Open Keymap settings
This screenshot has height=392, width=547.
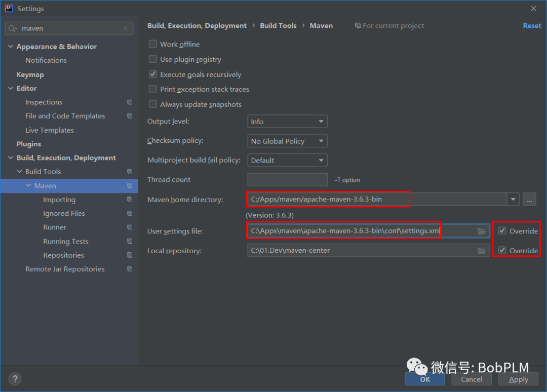(x=30, y=74)
